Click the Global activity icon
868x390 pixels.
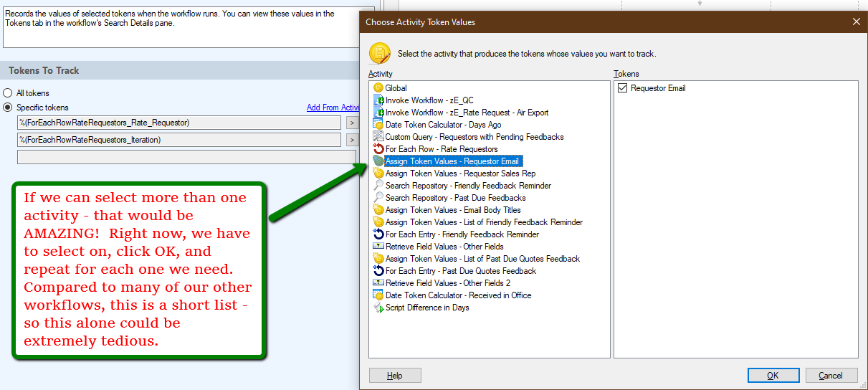(x=378, y=88)
